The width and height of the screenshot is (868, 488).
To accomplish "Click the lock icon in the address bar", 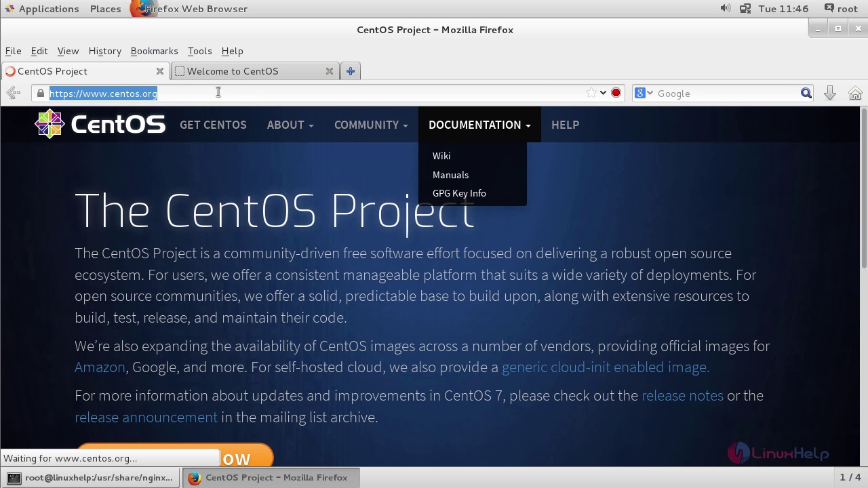I will pos(41,94).
